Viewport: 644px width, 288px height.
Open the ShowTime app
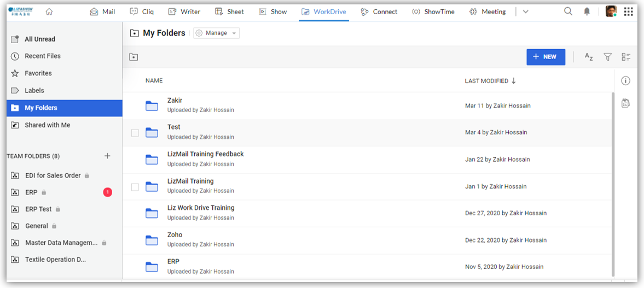[x=433, y=11]
